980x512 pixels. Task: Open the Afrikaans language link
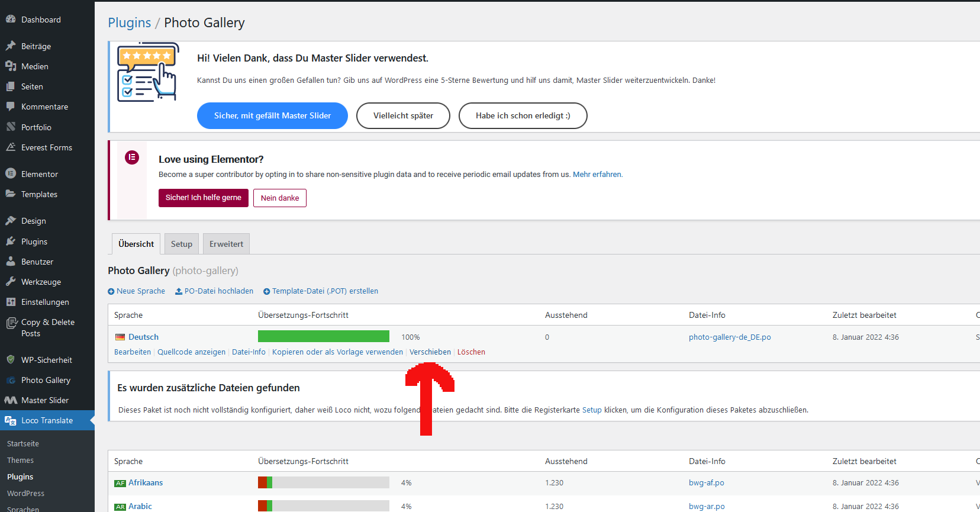coord(146,482)
